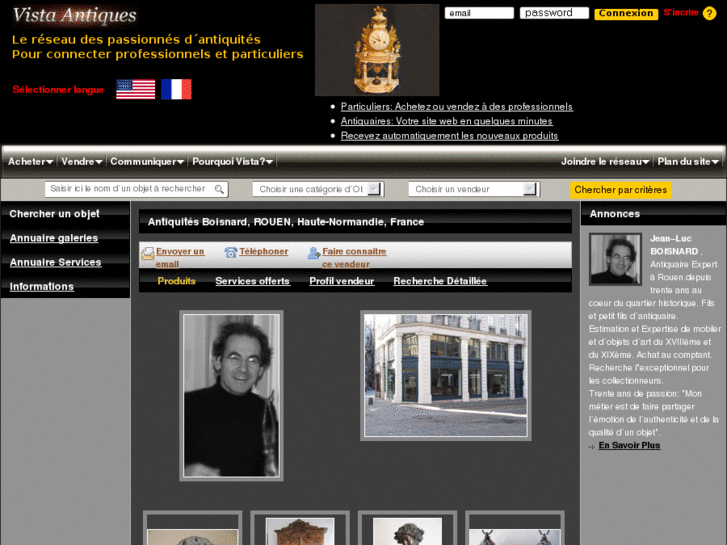727x545 pixels.
Task: Click the shop building photo
Action: 446,376
